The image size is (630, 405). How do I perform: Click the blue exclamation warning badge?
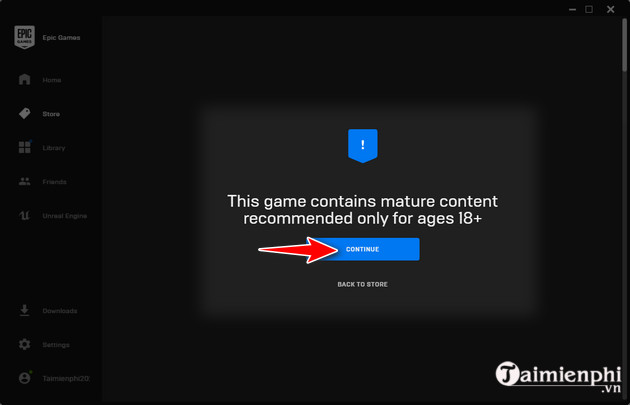[362, 146]
